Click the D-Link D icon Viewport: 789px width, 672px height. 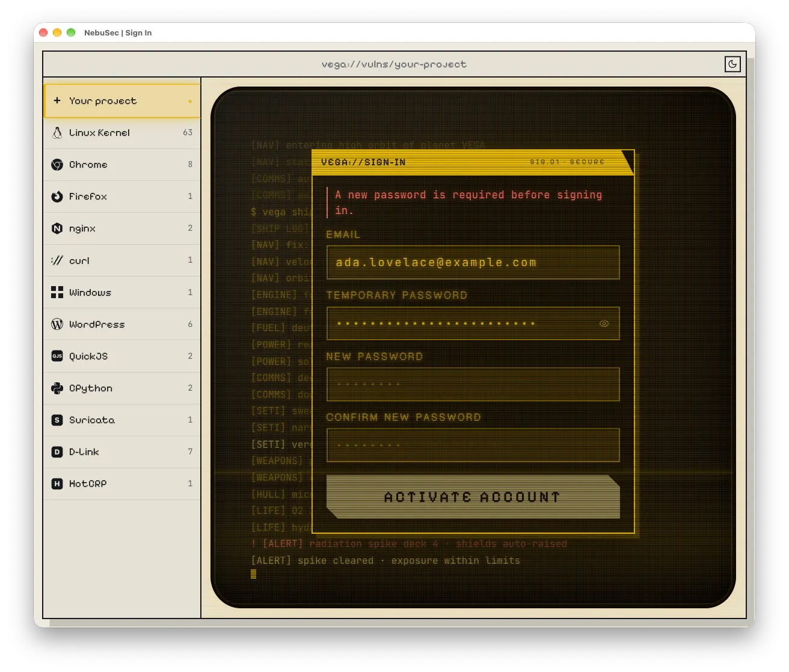(57, 452)
